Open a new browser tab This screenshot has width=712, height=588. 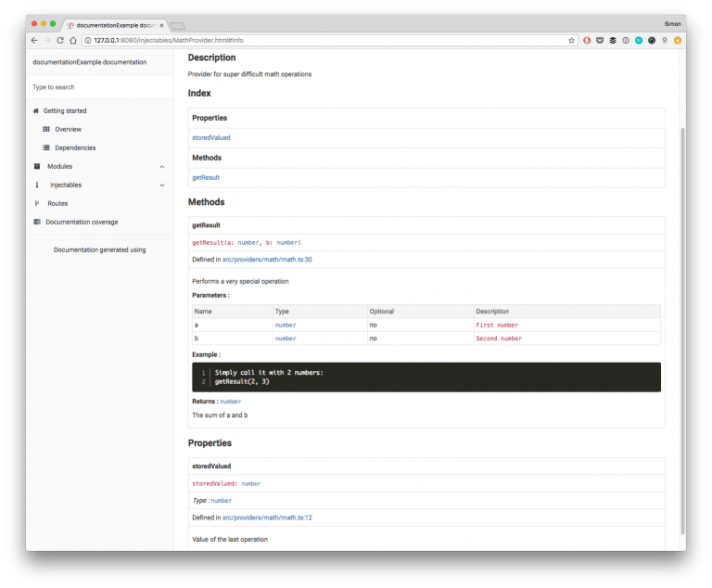pos(178,25)
